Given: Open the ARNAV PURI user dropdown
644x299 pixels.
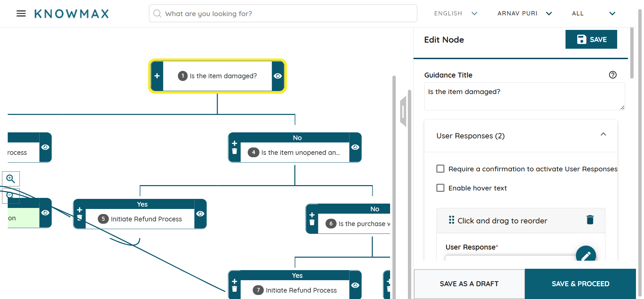Looking at the screenshot, I should (524, 13).
